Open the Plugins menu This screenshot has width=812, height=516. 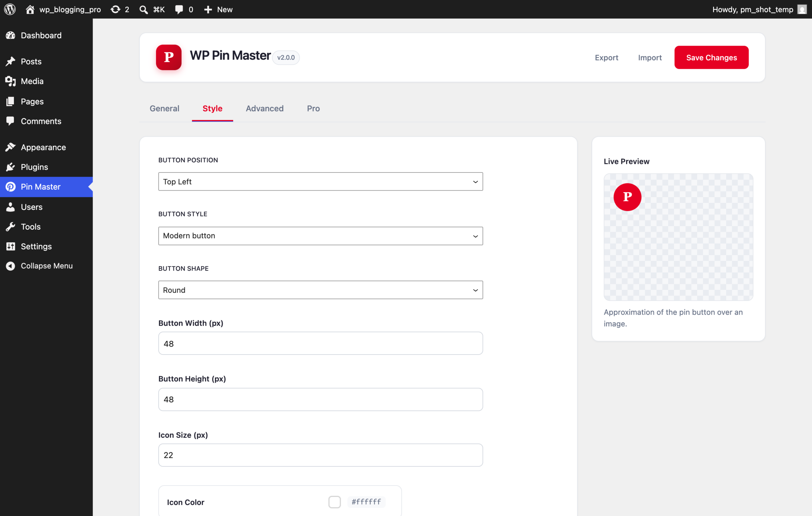(x=46, y=167)
